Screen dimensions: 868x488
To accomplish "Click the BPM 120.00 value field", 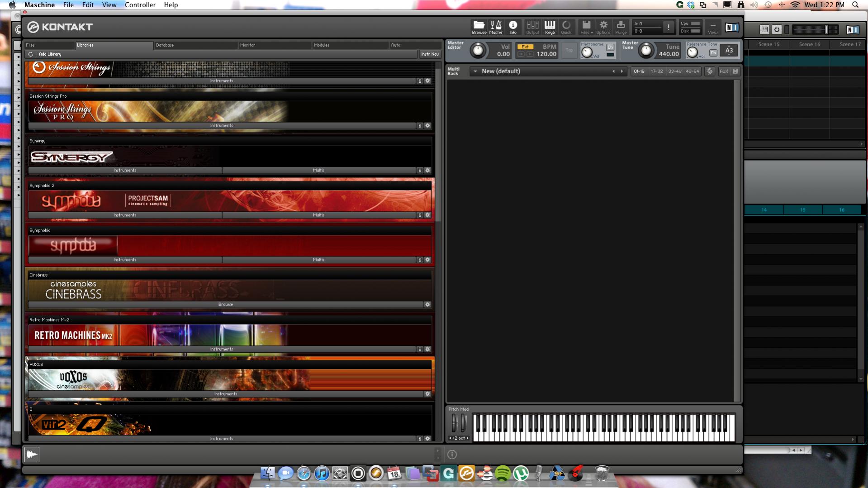I will point(546,54).
